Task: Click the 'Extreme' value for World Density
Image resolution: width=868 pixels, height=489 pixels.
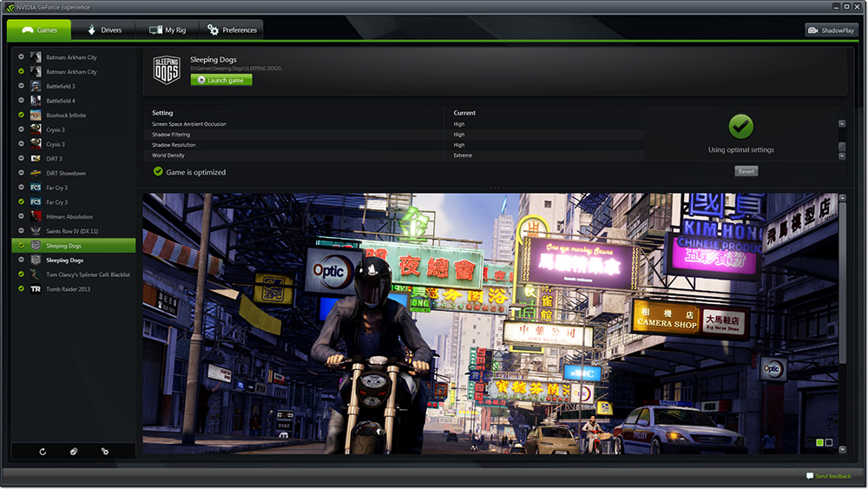Action: (x=463, y=155)
